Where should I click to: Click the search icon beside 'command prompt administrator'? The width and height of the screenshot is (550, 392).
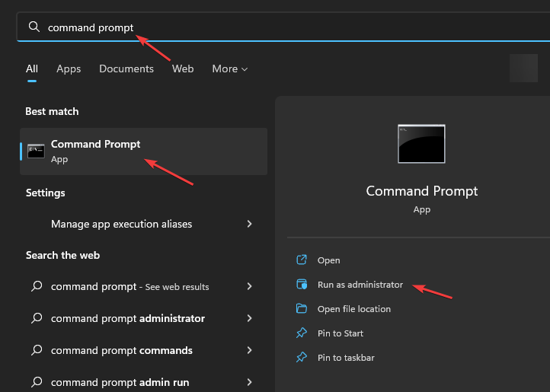click(37, 318)
